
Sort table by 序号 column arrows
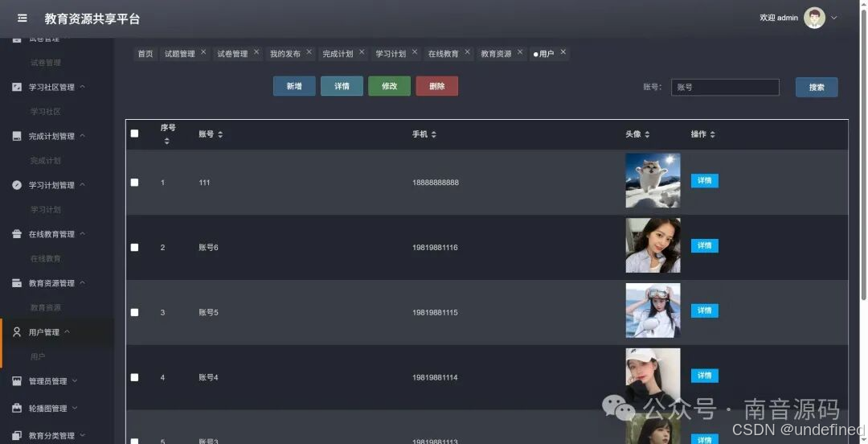click(166, 142)
